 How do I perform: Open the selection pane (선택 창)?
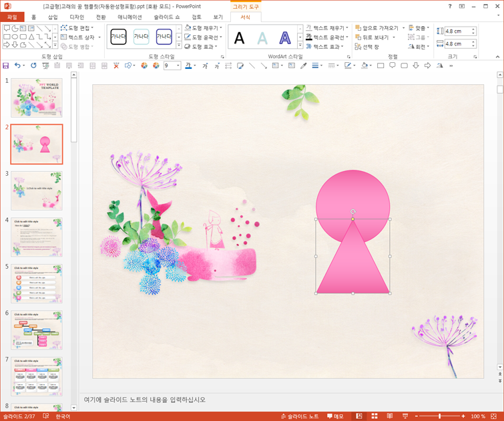pyautogui.click(x=366, y=47)
